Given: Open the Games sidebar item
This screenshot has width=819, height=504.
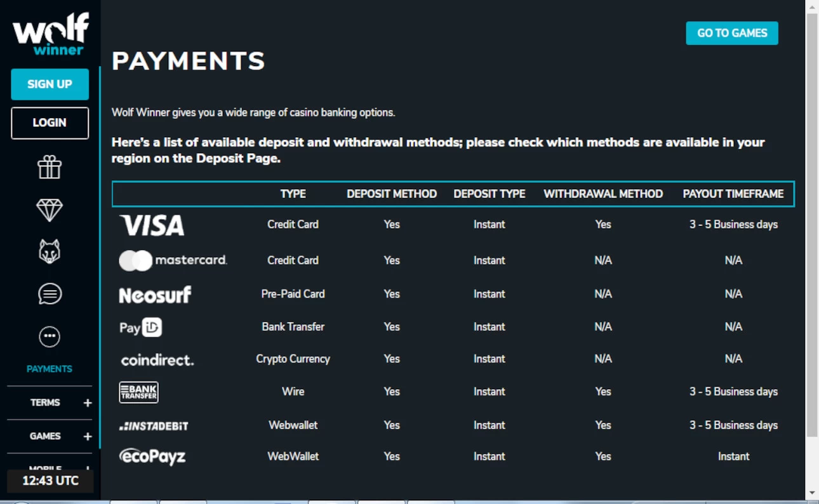Looking at the screenshot, I should pos(45,436).
